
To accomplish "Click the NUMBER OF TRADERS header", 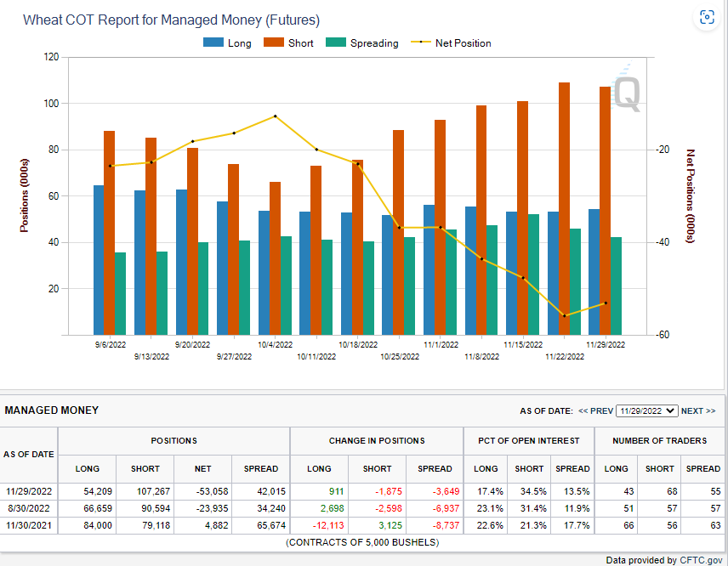I will [659, 441].
